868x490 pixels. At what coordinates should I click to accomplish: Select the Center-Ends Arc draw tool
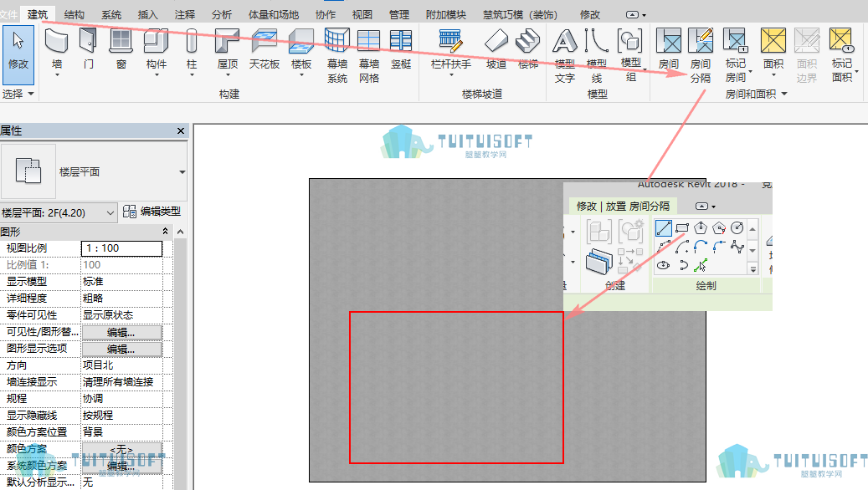point(682,247)
